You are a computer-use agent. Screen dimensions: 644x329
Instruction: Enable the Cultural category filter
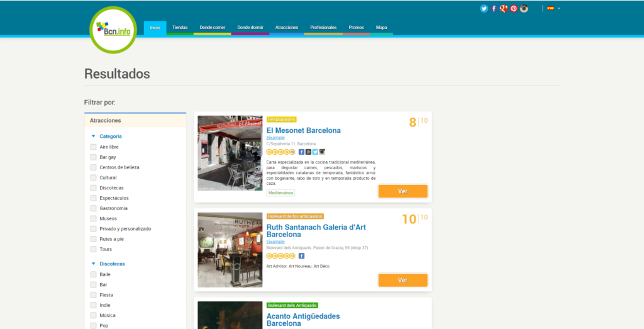pyautogui.click(x=93, y=178)
